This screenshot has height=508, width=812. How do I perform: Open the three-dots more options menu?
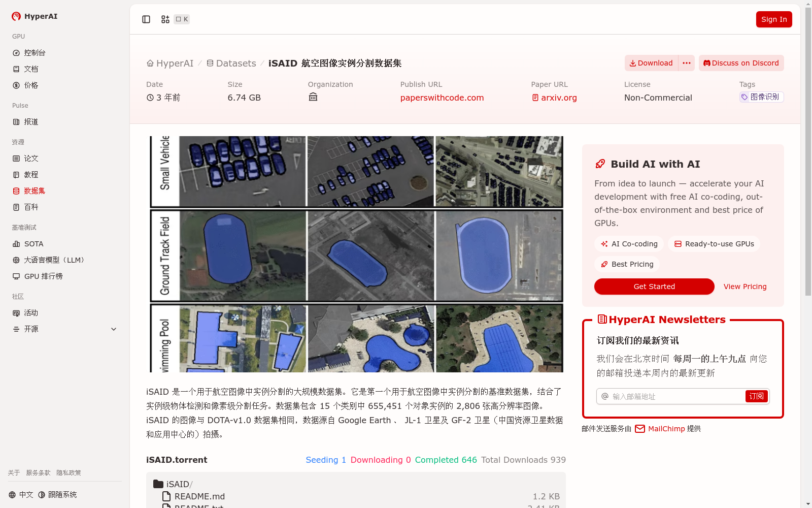point(687,63)
